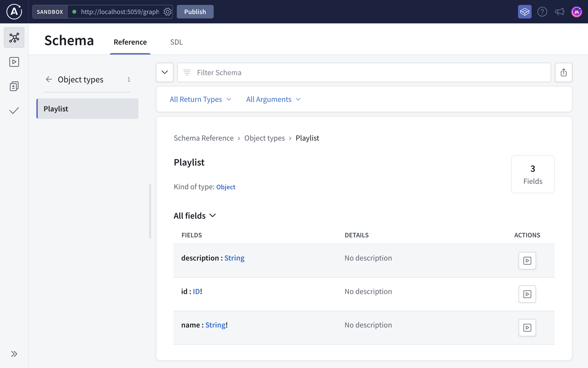This screenshot has width=588, height=368.
Task: Run the description field in Explorer
Action: (x=527, y=261)
